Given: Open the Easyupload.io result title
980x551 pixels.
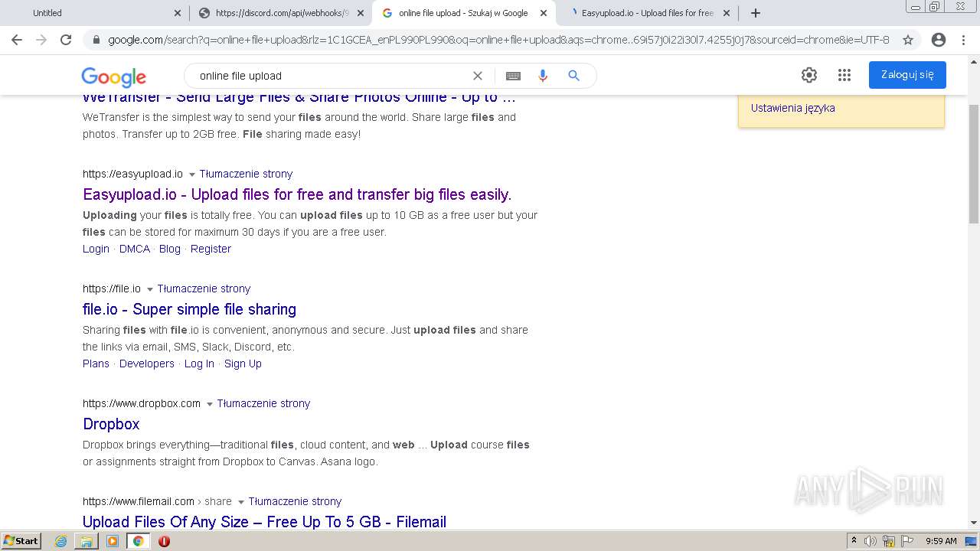Looking at the screenshot, I should [x=297, y=194].
